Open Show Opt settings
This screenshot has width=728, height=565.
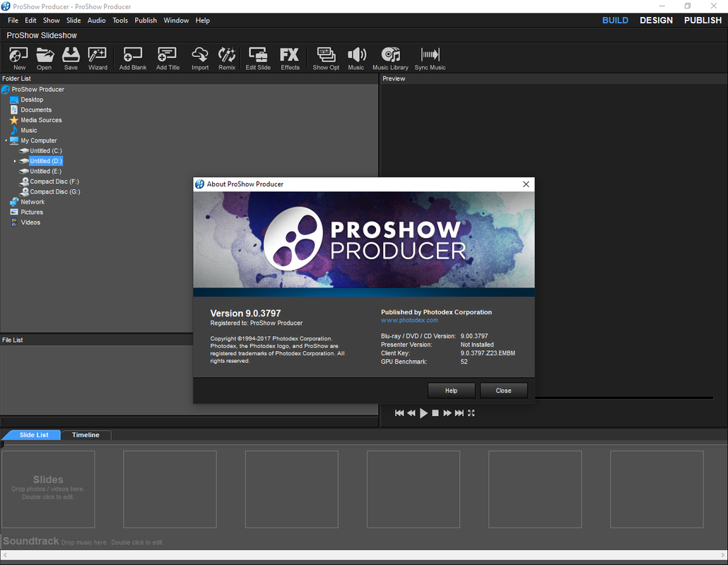coord(326,59)
